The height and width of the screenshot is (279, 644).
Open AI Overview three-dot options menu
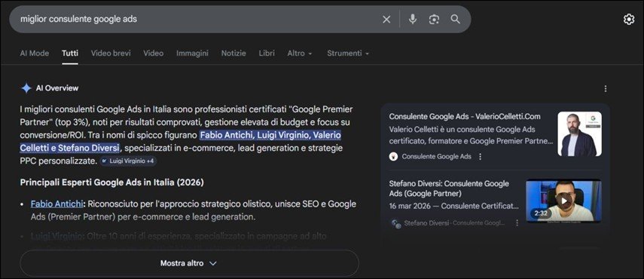[605, 88]
